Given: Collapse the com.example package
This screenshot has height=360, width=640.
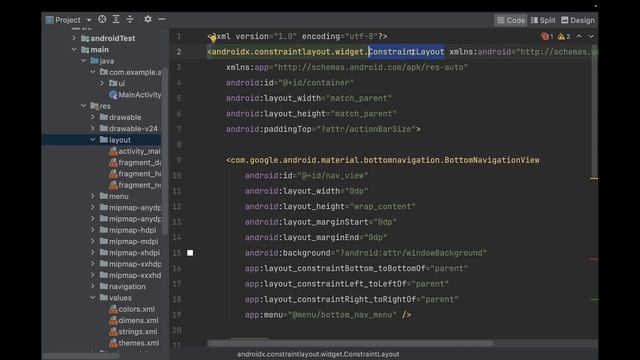Looking at the screenshot, I should coord(93,72).
